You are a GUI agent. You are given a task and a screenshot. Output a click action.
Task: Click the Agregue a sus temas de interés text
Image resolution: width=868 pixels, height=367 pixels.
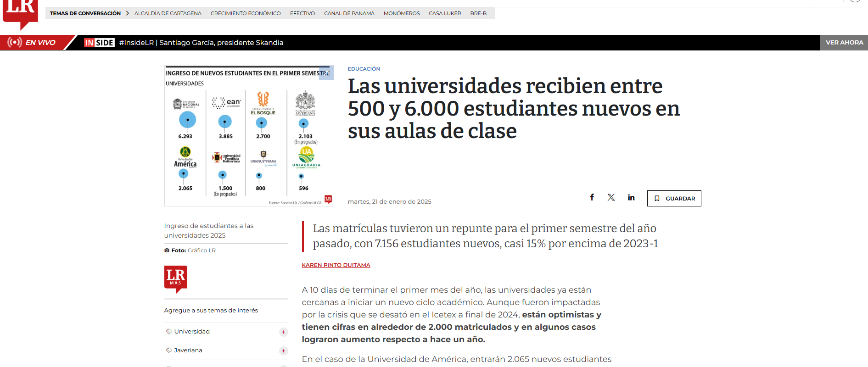click(x=211, y=311)
